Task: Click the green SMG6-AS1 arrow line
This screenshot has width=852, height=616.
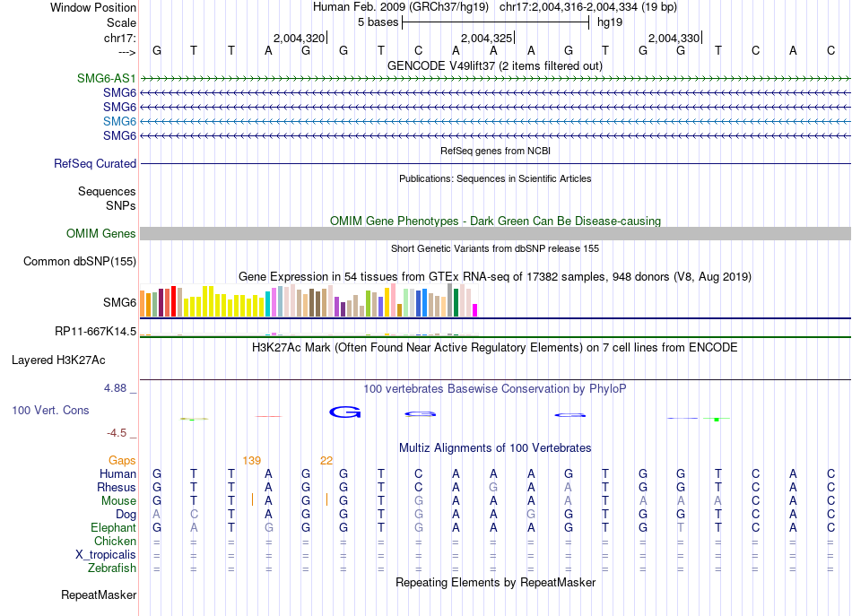Action: click(496, 79)
